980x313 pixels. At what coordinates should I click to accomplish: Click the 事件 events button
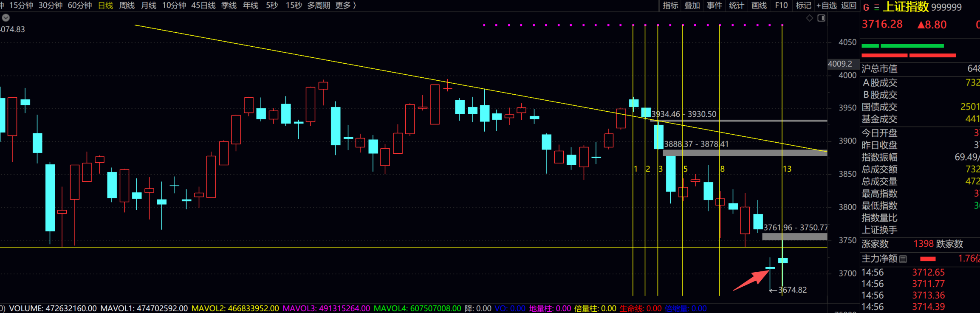(715, 6)
